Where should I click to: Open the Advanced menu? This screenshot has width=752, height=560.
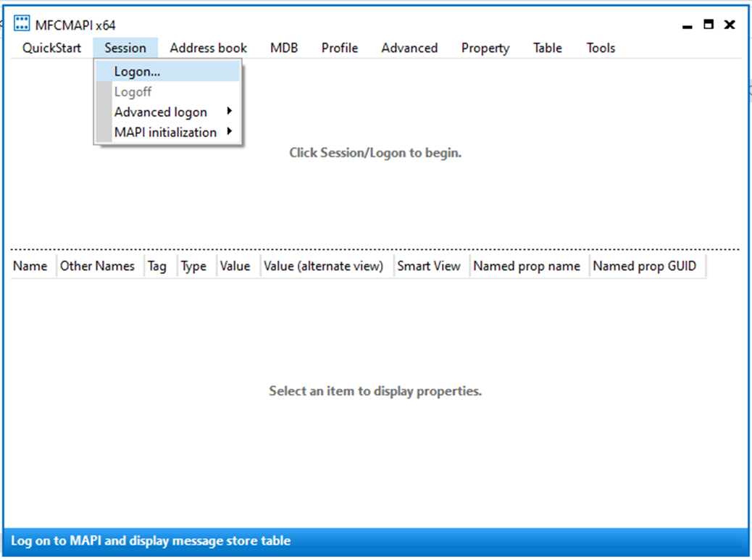coord(409,48)
